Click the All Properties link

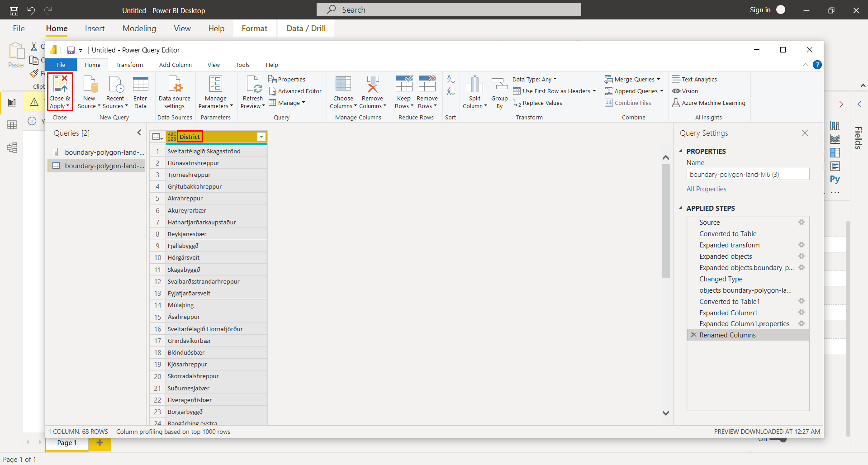(x=706, y=189)
